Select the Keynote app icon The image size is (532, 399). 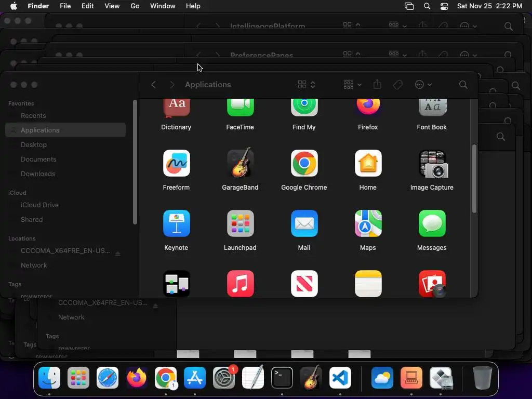click(176, 223)
